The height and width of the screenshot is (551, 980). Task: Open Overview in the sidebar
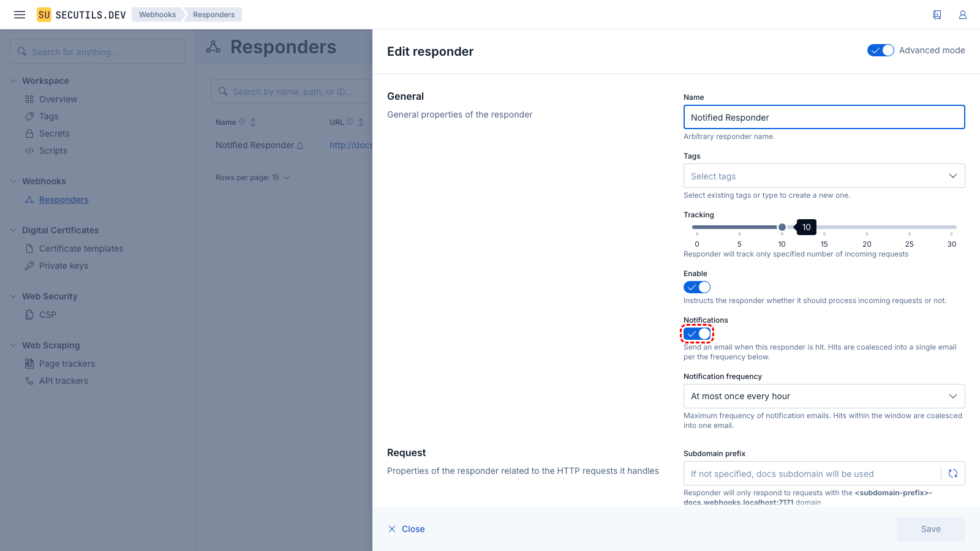pos(58,99)
